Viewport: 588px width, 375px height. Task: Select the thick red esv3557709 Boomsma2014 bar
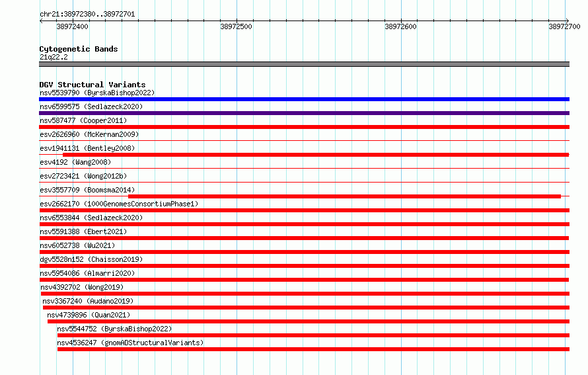point(344,196)
